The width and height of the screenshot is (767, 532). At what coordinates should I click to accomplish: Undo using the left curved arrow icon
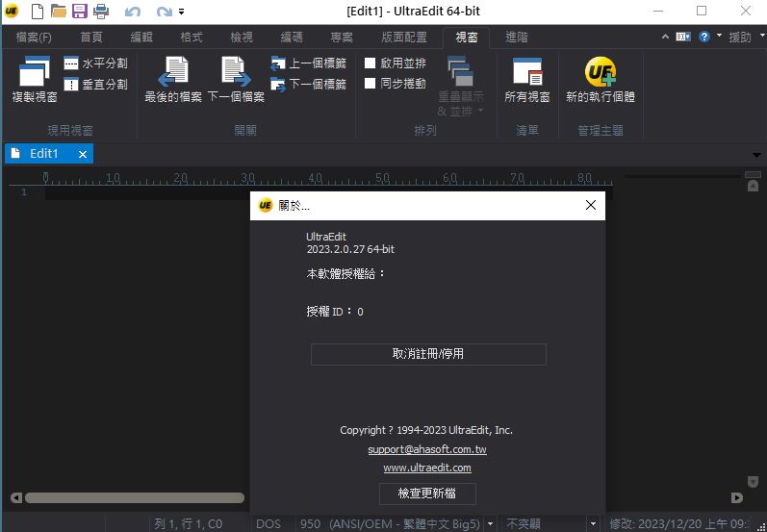(133, 12)
